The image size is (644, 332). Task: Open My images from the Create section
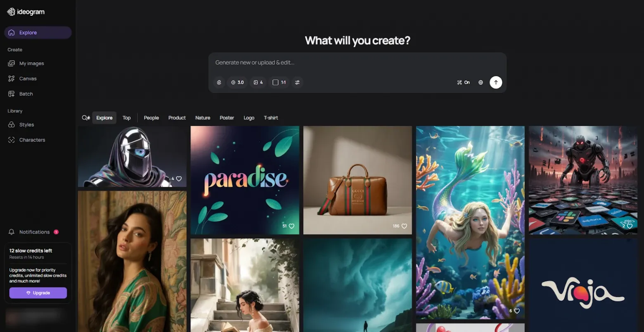(x=31, y=63)
